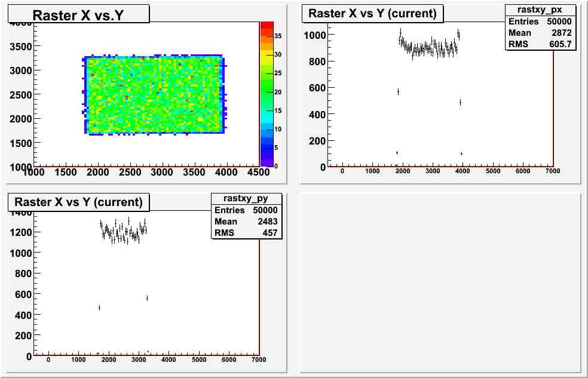
Task: Click the top-right 'Raster X vs Y (current)' title
Action: (372, 14)
